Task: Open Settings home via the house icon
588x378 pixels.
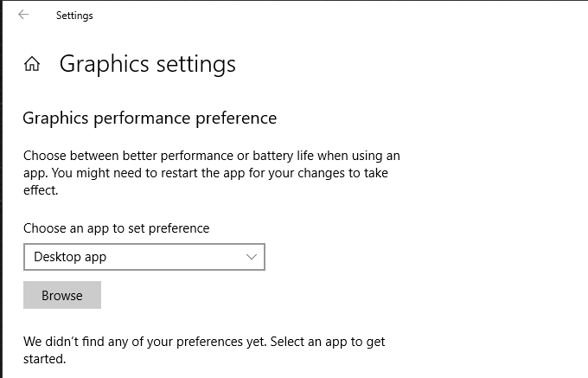Action: [32, 64]
